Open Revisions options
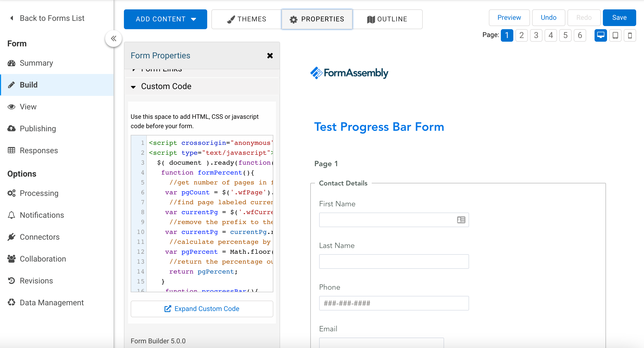This screenshot has height=348, width=644. click(57, 281)
